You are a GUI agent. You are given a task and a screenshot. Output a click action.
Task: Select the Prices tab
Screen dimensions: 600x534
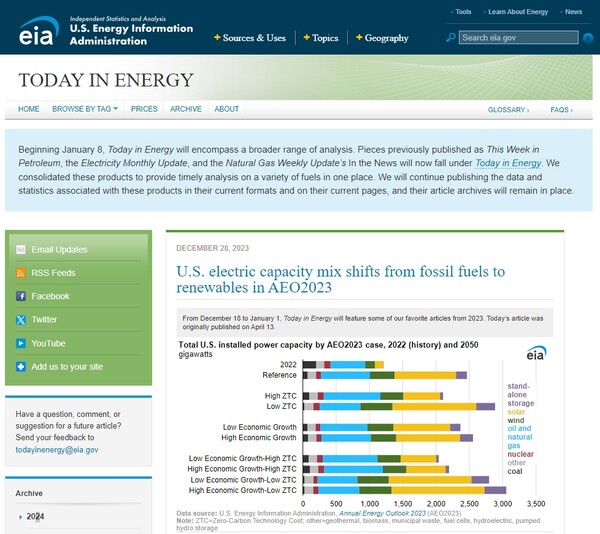pyautogui.click(x=144, y=109)
